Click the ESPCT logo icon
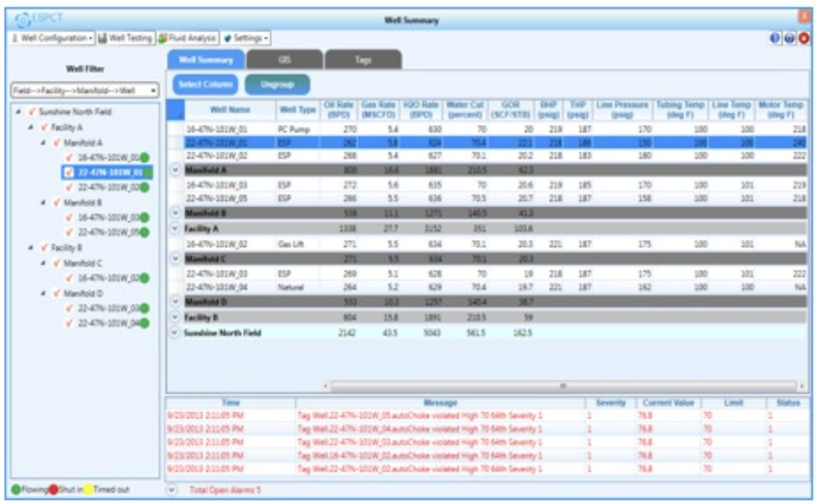Viewport: 817px width, 504px height. (23, 20)
